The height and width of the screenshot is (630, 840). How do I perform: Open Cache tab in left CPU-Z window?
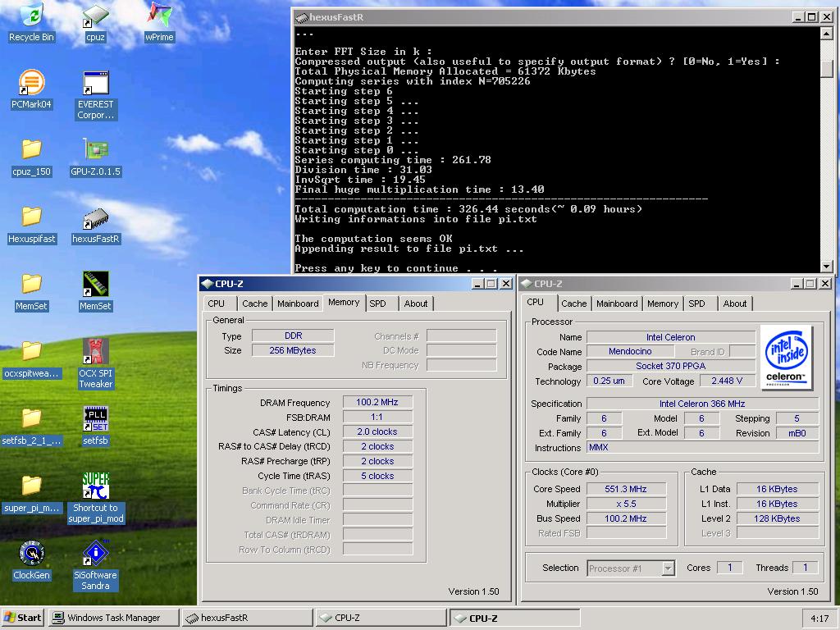click(x=254, y=304)
